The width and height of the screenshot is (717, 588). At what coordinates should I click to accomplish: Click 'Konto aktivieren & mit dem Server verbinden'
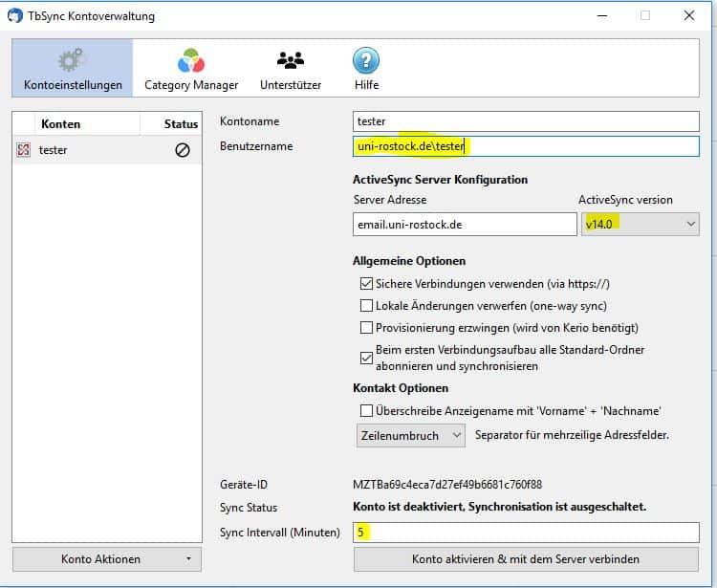[526, 559]
